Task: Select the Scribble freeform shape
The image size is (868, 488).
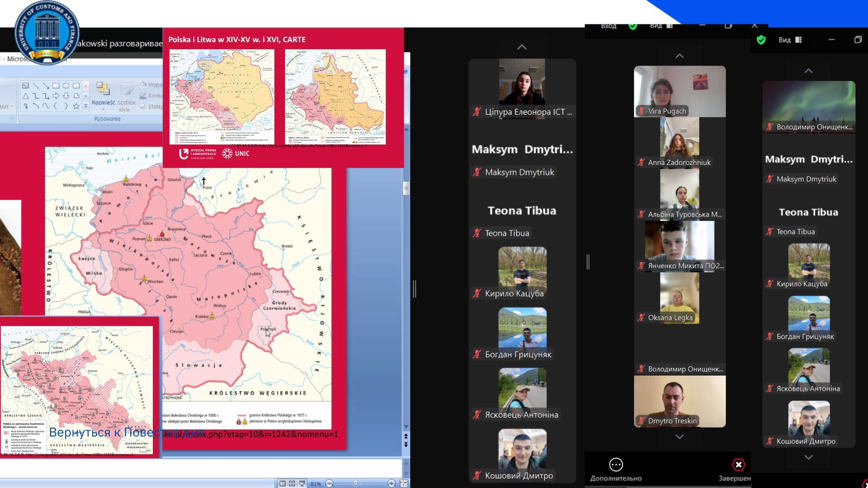Action: [x=25, y=106]
